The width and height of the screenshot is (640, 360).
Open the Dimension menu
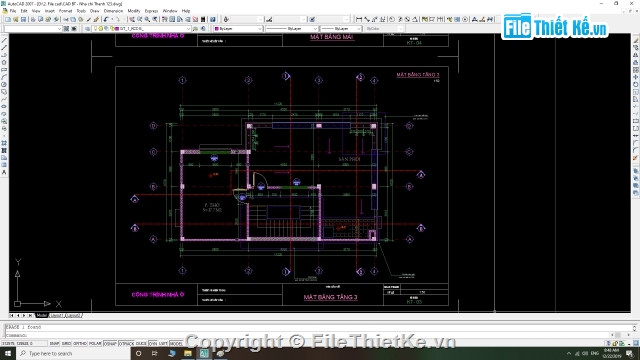[113, 11]
